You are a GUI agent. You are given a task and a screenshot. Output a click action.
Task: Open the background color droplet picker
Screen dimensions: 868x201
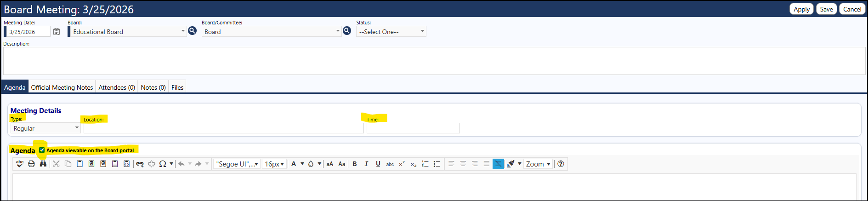click(x=311, y=164)
